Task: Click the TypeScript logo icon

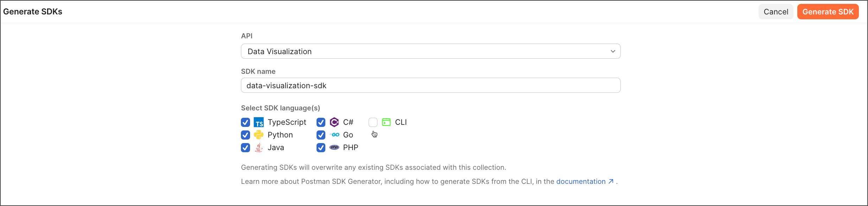Action: click(x=259, y=122)
